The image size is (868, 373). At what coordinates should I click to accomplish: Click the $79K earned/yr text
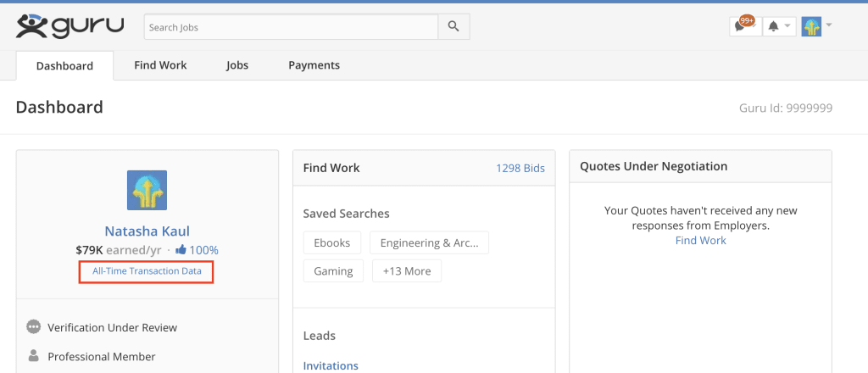119,250
